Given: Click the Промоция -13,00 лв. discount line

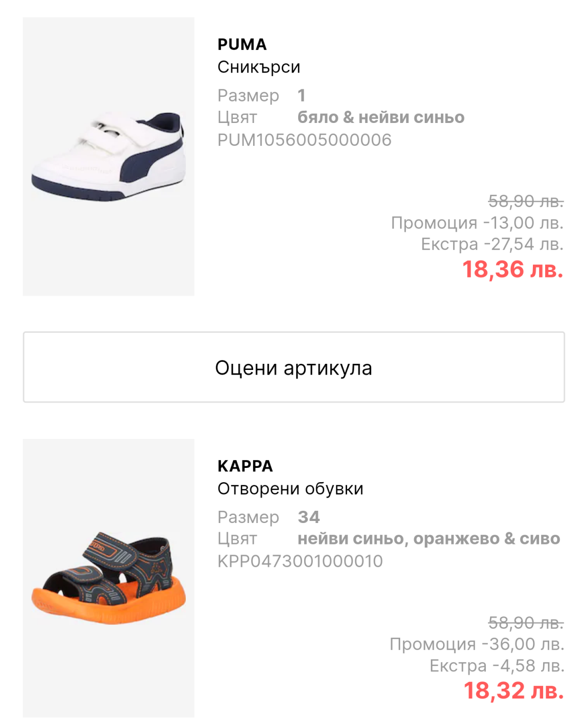Looking at the screenshot, I should click(x=477, y=223).
